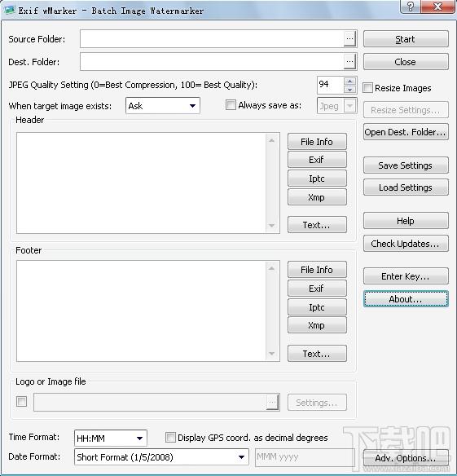
Task: Click the Logo or Image file path field
Action: (x=150, y=402)
